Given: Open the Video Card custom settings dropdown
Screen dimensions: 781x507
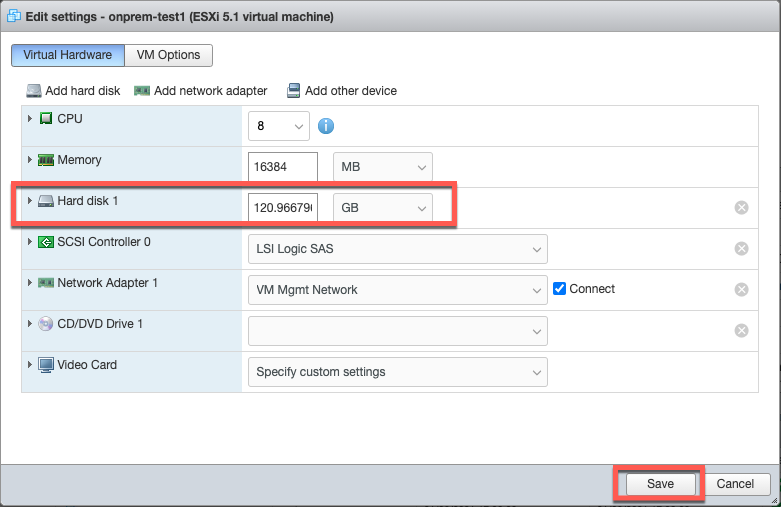Looking at the screenshot, I should pos(398,372).
